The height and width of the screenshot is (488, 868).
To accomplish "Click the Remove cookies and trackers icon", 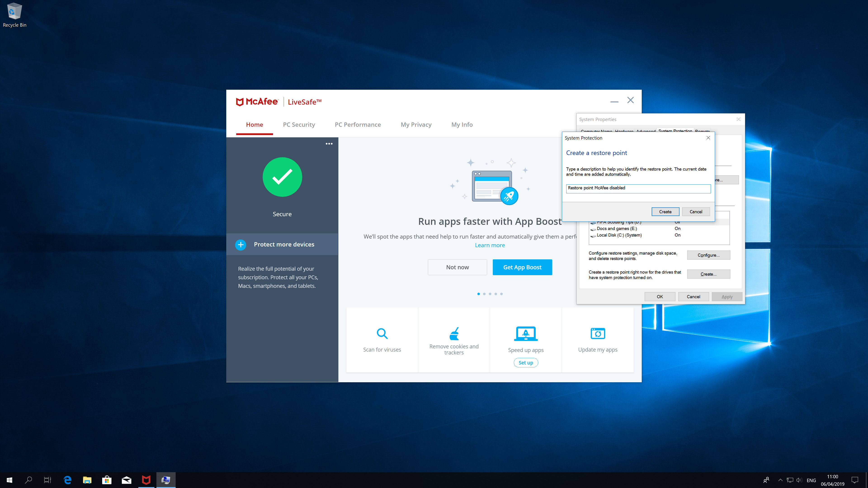I will 454,333.
